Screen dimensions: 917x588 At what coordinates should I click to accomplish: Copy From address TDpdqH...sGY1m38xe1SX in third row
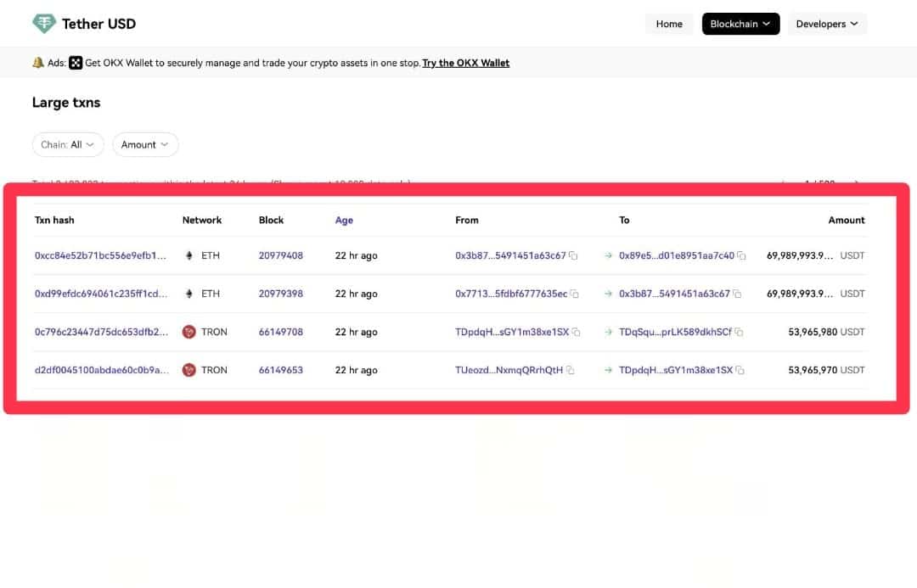click(576, 332)
